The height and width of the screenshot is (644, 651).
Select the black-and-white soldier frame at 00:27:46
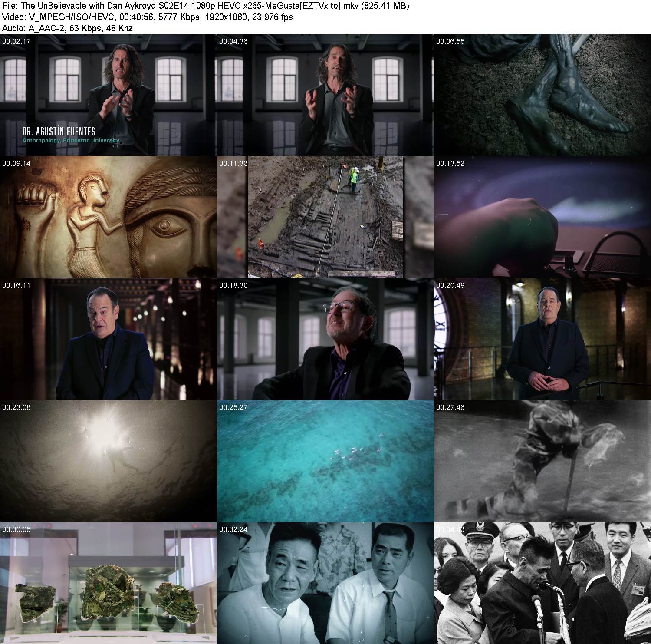(542, 461)
